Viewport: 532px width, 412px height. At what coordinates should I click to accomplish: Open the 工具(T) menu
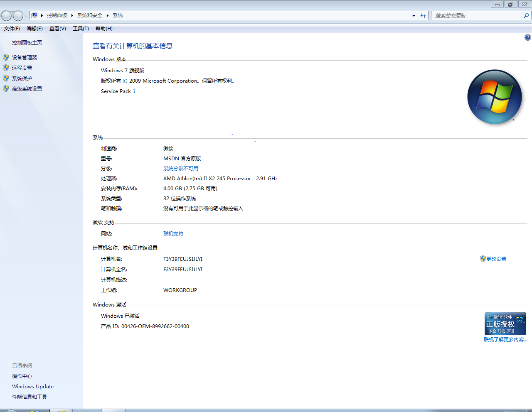tap(81, 29)
